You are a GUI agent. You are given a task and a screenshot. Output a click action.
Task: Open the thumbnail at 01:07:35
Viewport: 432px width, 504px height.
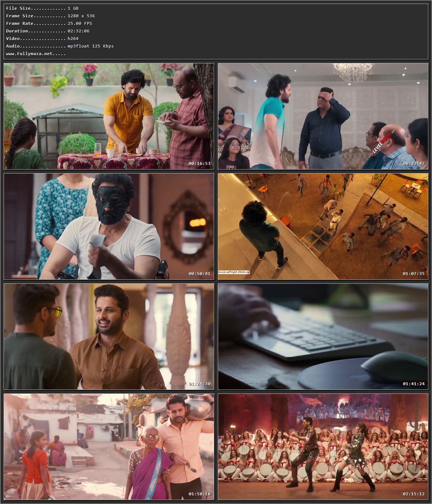pos(323,226)
